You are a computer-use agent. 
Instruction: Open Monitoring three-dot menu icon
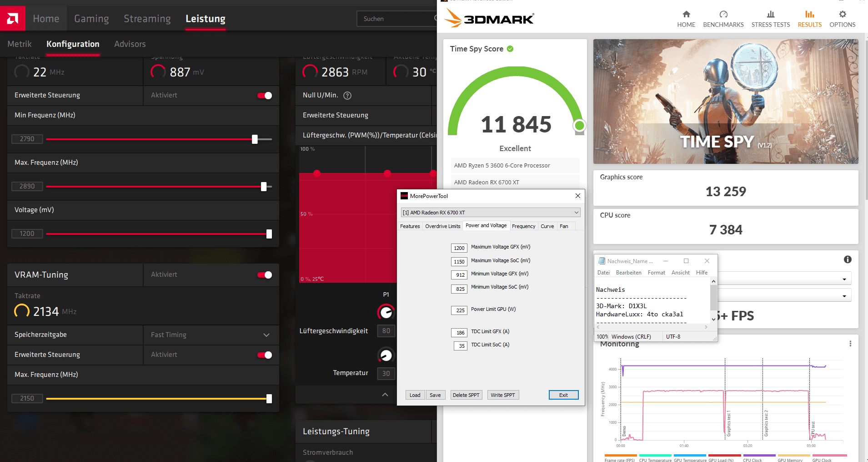point(850,344)
